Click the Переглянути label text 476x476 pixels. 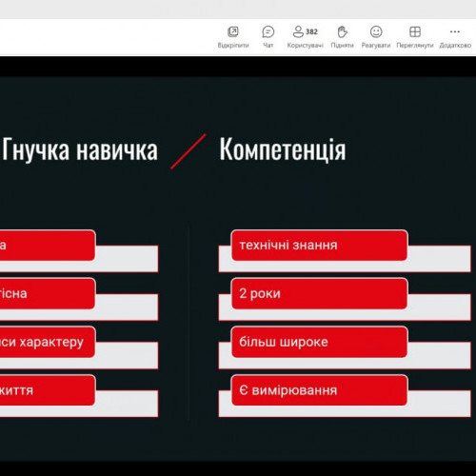tap(415, 46)
